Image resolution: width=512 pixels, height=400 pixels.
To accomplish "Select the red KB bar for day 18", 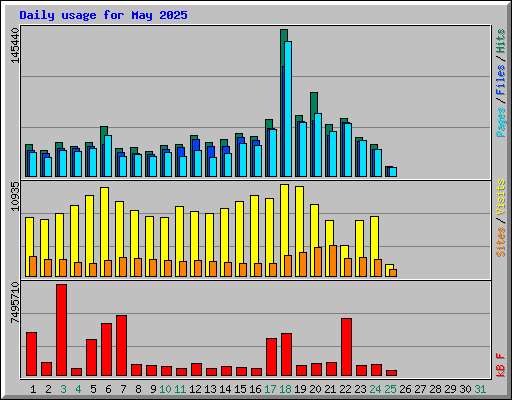I will coord(286,355).
